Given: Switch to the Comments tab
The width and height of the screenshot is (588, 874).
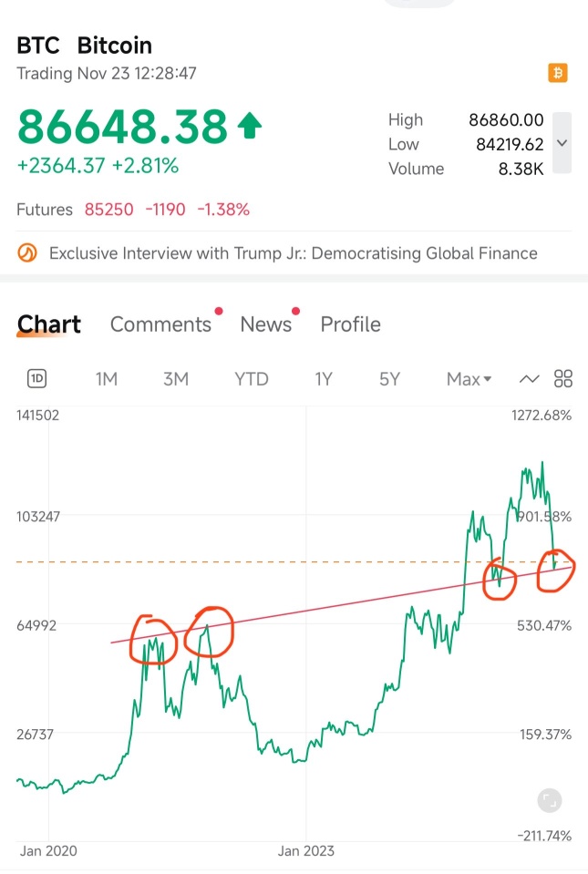Looking at the screenshot, I should click(160, 324).
